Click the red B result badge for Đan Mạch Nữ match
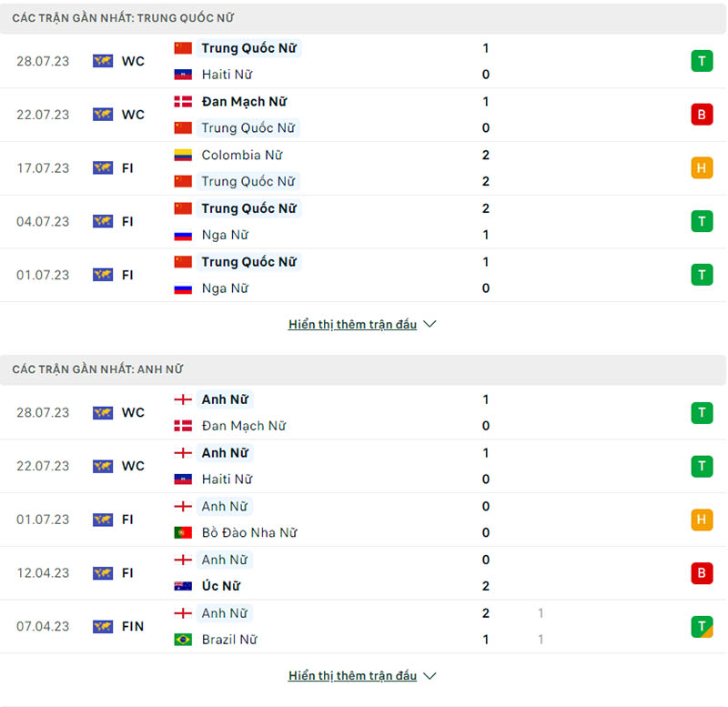 [x=702, y=115]
